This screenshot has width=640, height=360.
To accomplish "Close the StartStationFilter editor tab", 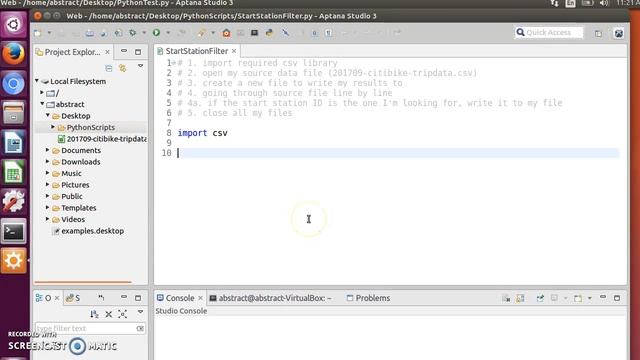I will coord(234,51).
